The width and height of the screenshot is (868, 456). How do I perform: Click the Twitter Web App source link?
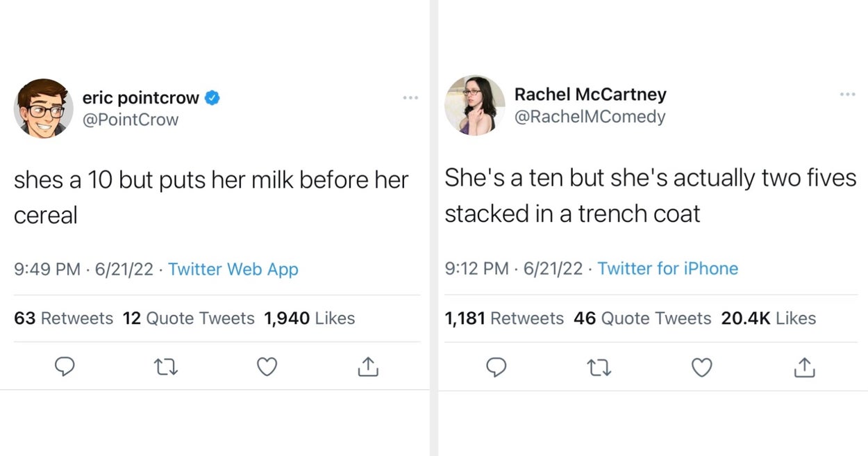tap(233, 269)
